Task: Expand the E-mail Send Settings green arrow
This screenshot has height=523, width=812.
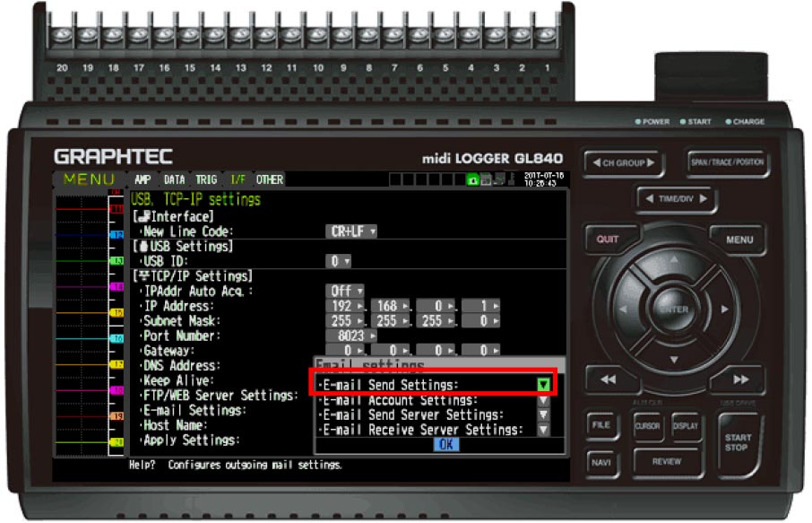Action: 543,385
